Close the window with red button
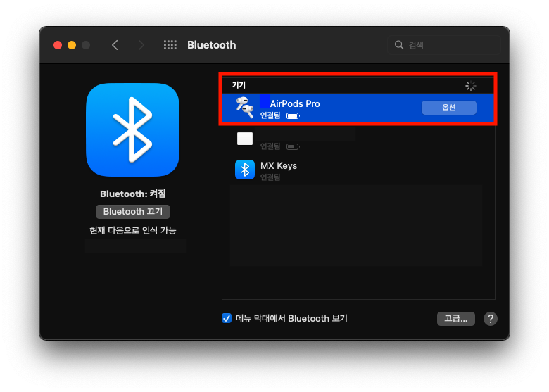 click(x=58, y=45)
